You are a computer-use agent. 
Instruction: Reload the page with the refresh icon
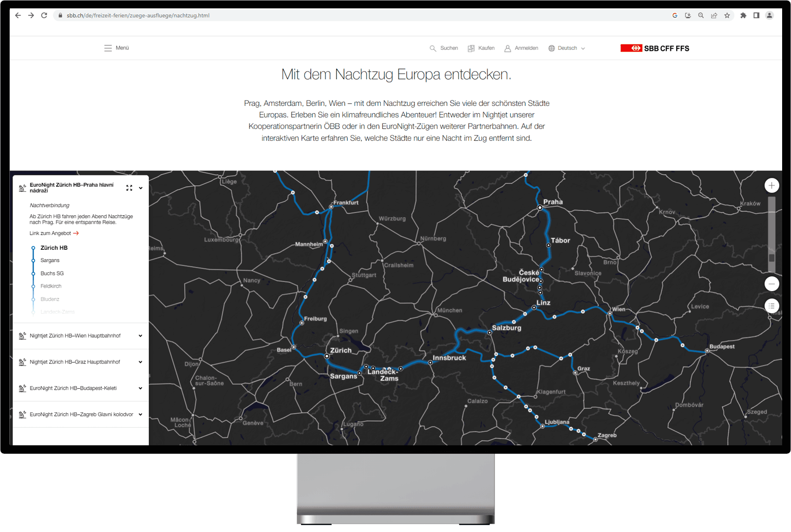pos(44,15)
